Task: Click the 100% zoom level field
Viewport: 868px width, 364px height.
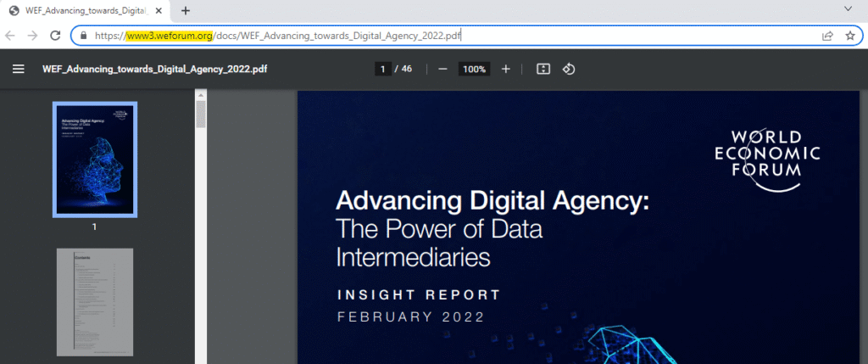Action: 475,70
